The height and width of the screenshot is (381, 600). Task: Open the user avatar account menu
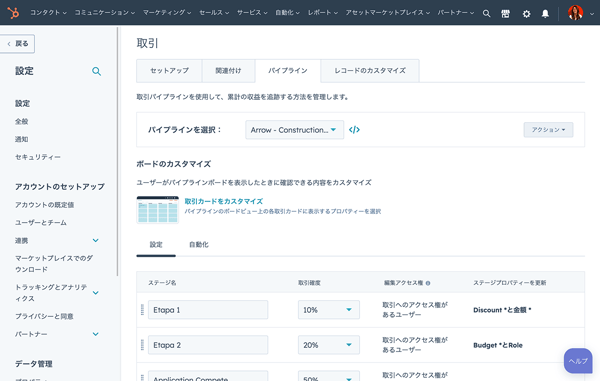point(581,13)
